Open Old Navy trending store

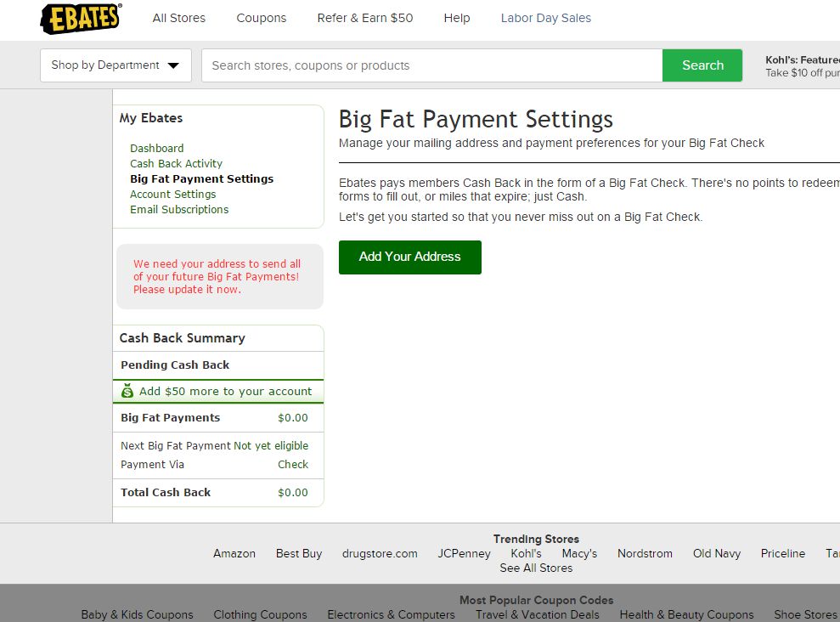[717, 554]
